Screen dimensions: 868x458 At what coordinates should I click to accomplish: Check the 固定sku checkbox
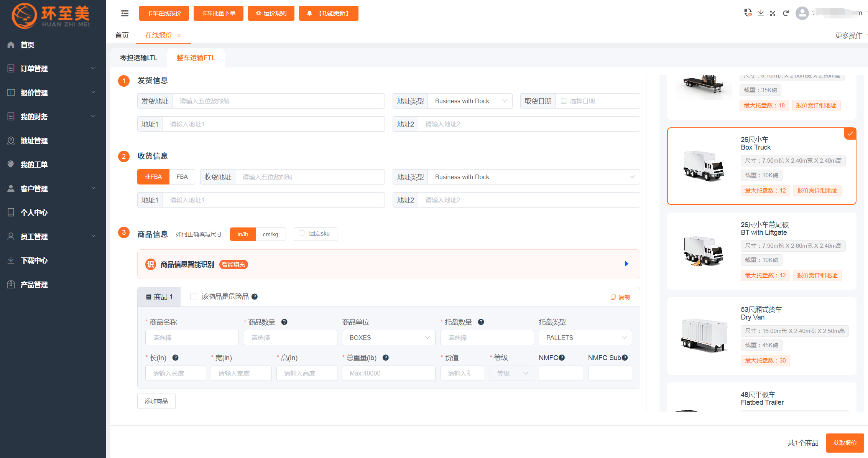pyautogui.click(x=301, y=233)
